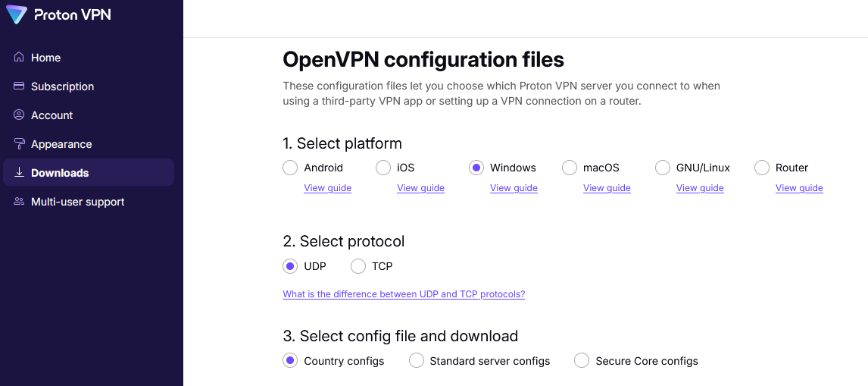Switch protocol to TCP
This screenshot has height=386, width=868.
click(358, 266)
